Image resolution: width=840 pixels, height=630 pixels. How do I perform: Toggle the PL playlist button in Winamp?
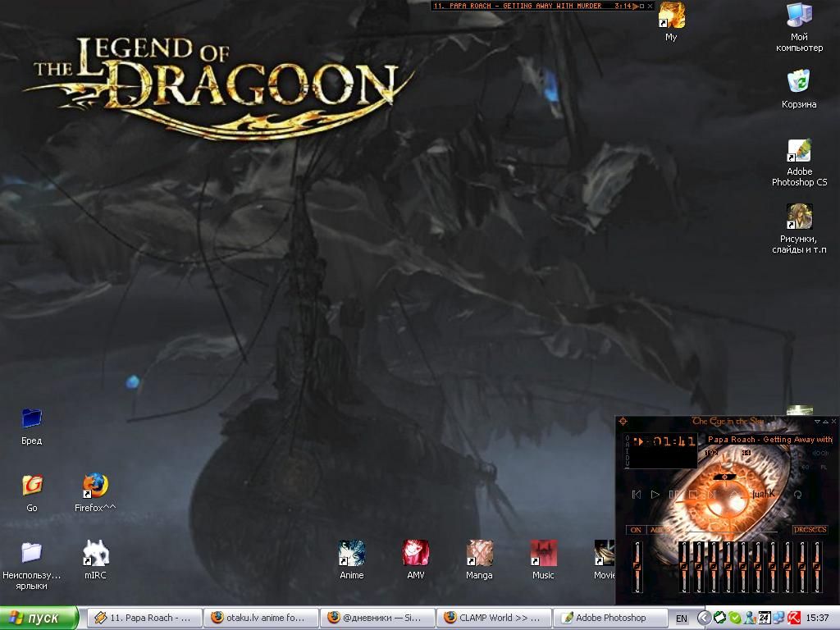coord(824,467)
